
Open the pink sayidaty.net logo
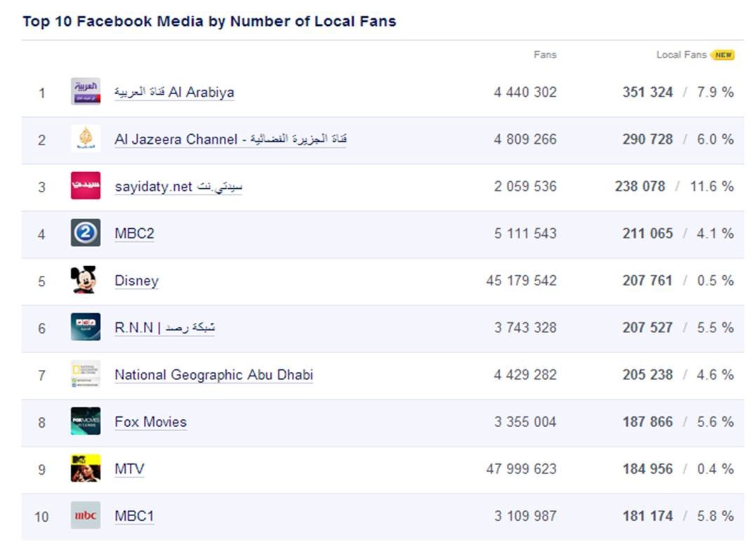(x=86, y=185)
